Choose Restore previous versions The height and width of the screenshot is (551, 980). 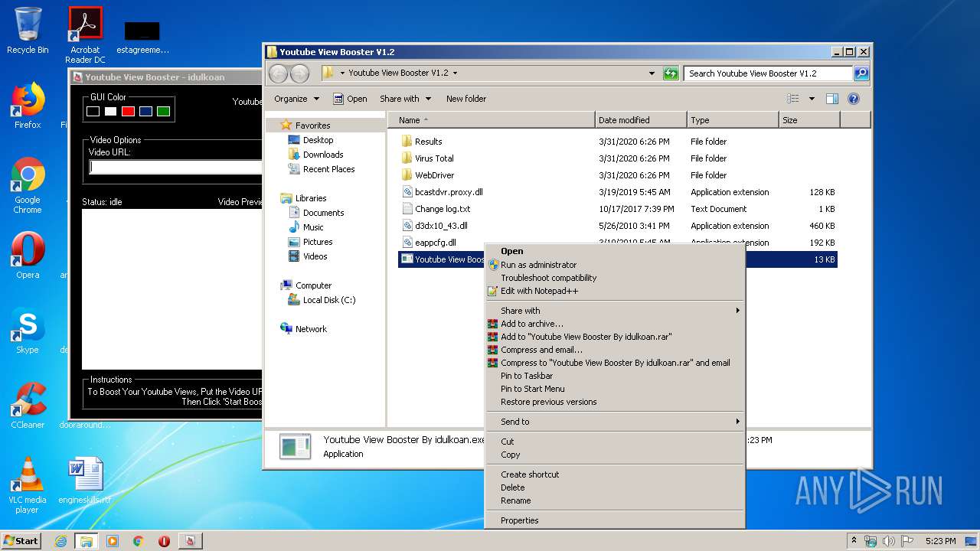point(615,402)
